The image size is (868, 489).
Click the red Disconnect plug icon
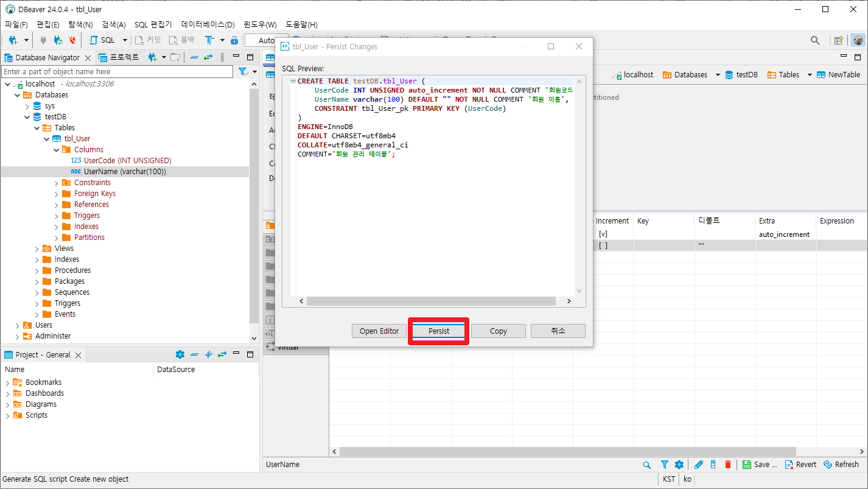pyautogui.click(x=72, y=40)
